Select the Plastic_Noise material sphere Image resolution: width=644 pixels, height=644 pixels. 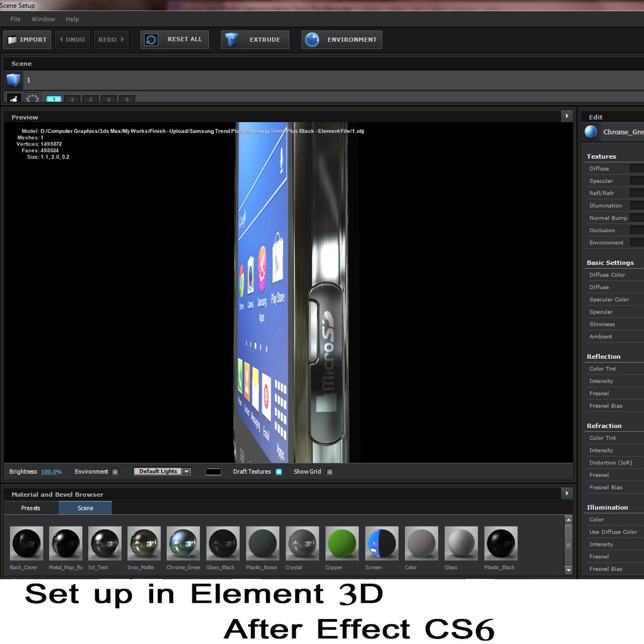(x=263, y=543)
